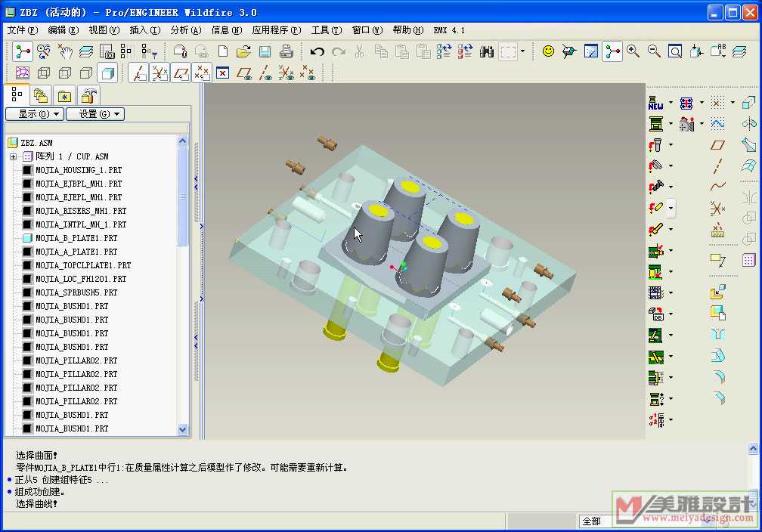Screen dimensions: 762x532
Task: Click the Redo arrow icon
Action: tap(339, 51)
